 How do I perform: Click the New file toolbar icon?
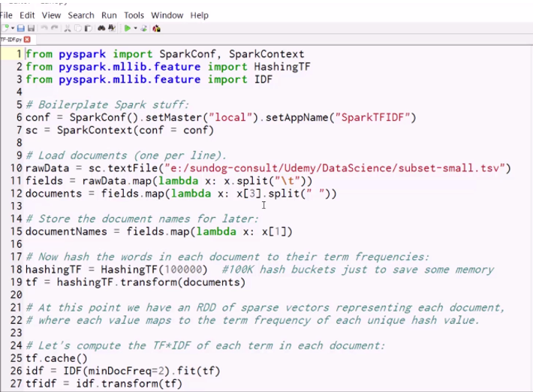click(5, 28)
